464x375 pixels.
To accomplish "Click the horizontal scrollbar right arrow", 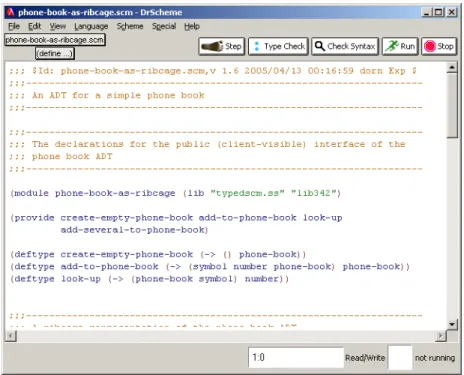I will pyautogui.click(x=441, y=335).
